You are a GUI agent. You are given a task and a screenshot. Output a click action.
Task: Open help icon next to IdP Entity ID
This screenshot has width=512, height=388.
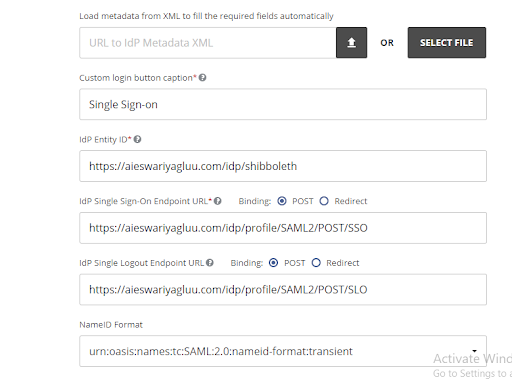click(137, 139)
